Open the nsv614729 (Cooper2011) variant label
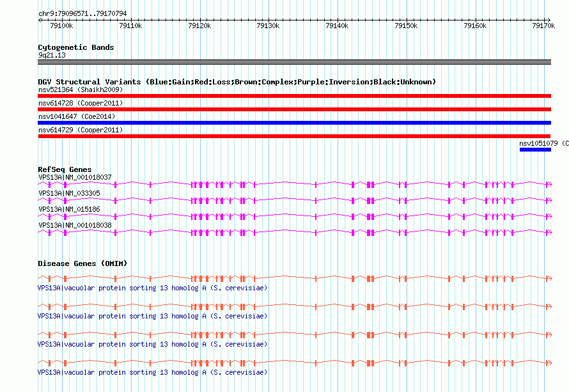This screenshot has width=569, height=392. [81, 130]
